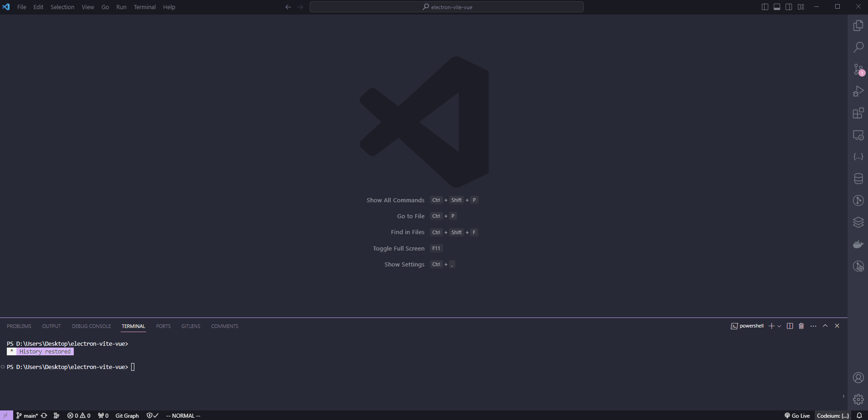Screen dimensions: 868x420
Task: Open the Extensions view
Action: click(x=858, y=113)
